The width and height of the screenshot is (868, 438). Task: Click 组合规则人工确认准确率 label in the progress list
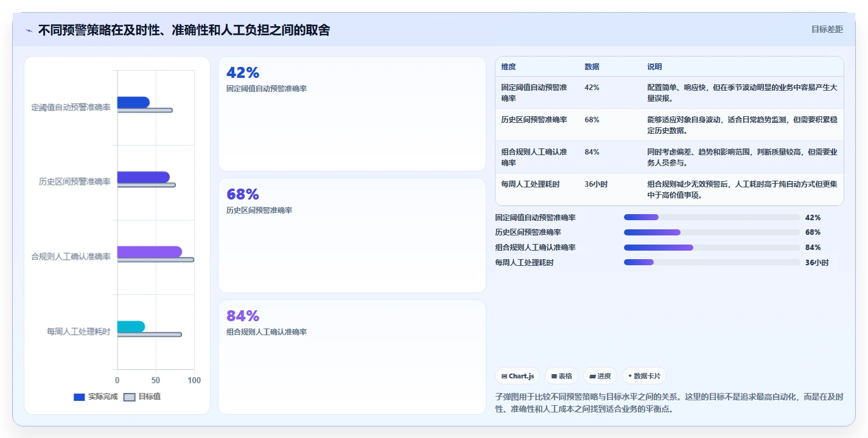536,248
